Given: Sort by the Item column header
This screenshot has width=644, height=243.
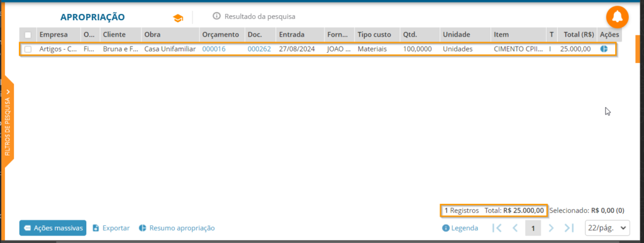Looking at the screenshot, I should (x=501, y=35).
